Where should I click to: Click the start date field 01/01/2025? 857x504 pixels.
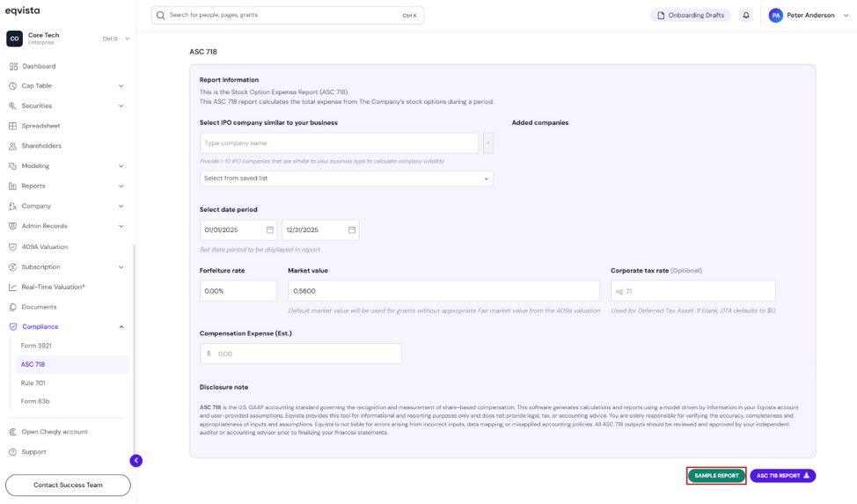pos(238,230)
